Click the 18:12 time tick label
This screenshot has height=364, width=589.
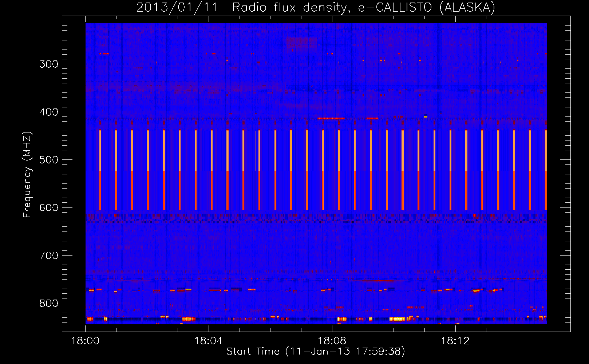click(x=455, y=341)
